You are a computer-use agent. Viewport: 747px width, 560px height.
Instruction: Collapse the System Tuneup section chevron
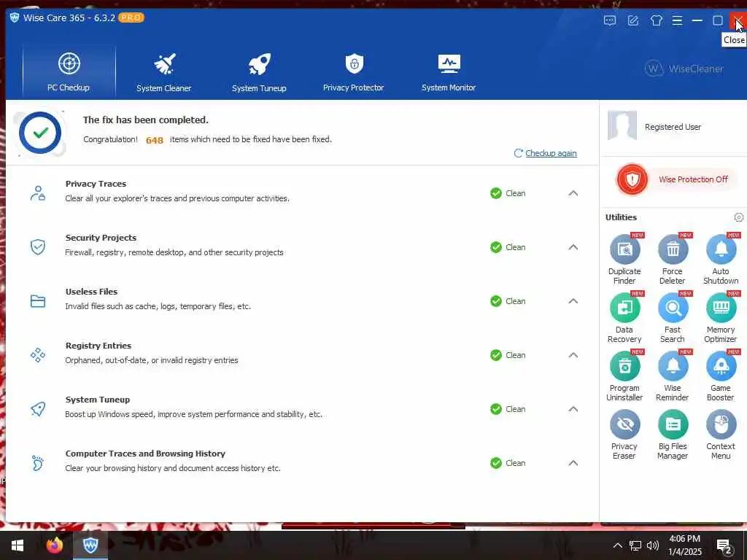[573, 408]
